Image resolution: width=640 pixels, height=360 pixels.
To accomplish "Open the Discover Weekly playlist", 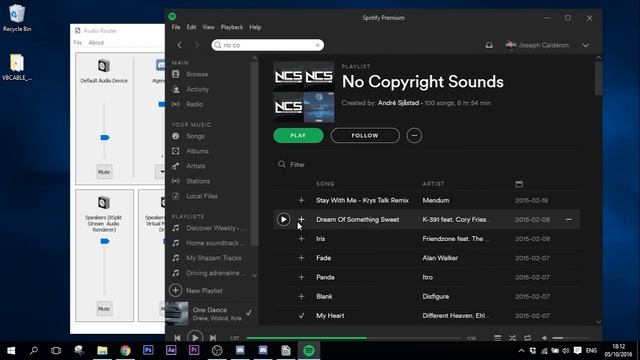I will (215, 228).
